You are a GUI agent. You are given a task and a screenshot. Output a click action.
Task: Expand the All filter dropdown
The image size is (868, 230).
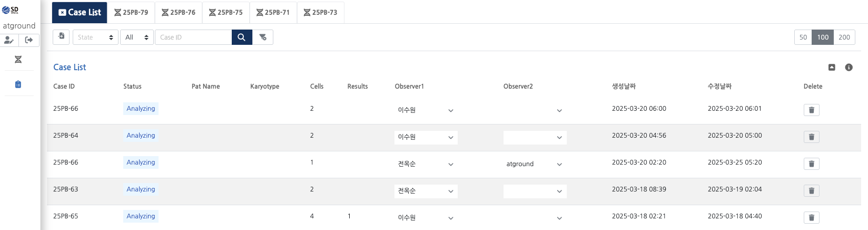click(136, 37)
